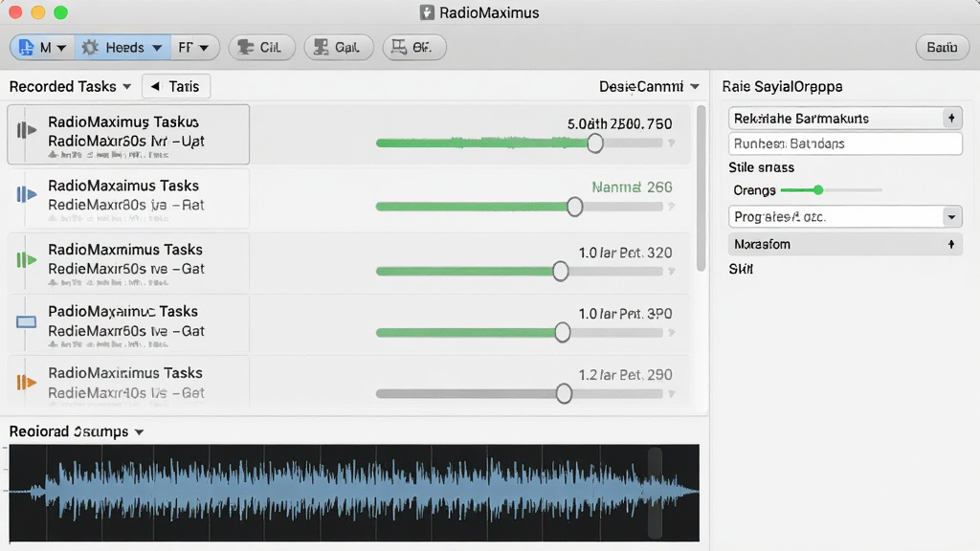Click the Badio button at top right
980x551 pixels.
click(942, 48)
